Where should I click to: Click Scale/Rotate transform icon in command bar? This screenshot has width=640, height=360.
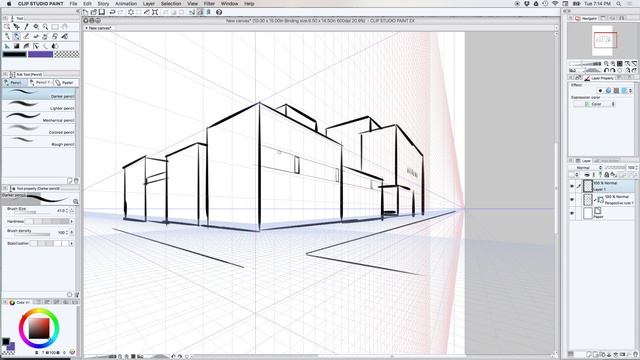pos(155,12)
